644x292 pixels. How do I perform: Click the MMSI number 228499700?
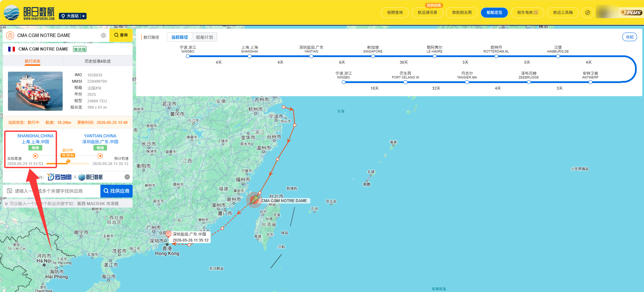tap(97, 82)
